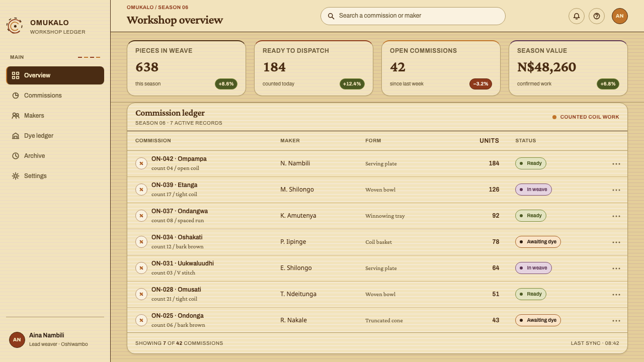Screen dimensions: 644x362
Task: Open the Ready to Dispatch card
Action: [x=313, y=68]
